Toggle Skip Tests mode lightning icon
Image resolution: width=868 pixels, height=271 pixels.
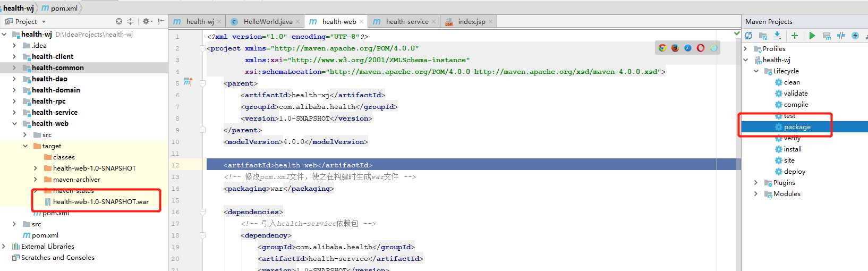pos(855,36)
